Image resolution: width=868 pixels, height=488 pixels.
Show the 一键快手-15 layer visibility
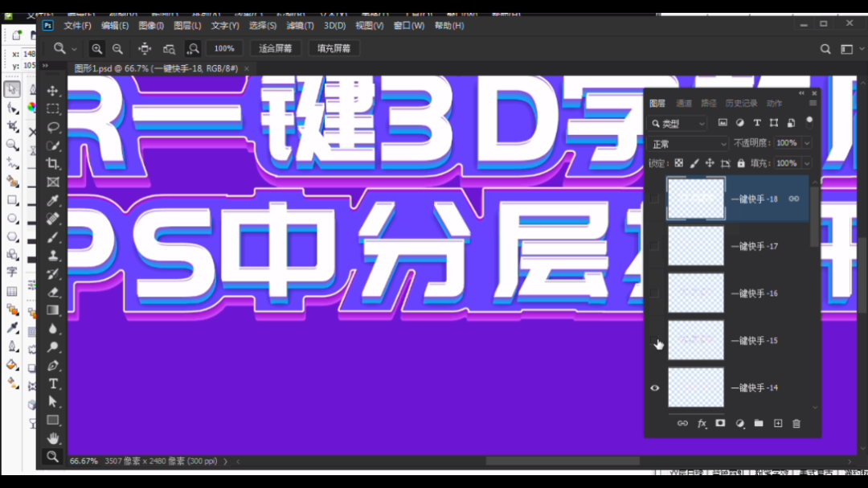point(653,341)
